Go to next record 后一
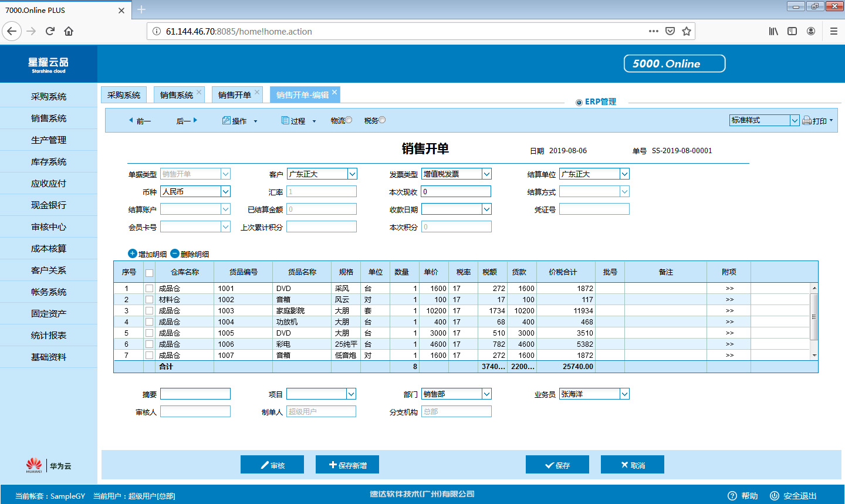Viewport: 845px width, 504px height. click(187, 121)
